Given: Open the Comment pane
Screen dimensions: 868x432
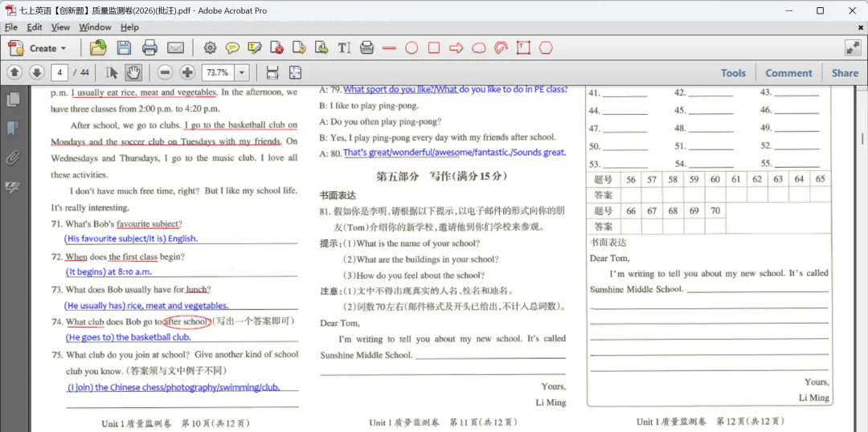Looking at the screenshot, I should 788,73.
